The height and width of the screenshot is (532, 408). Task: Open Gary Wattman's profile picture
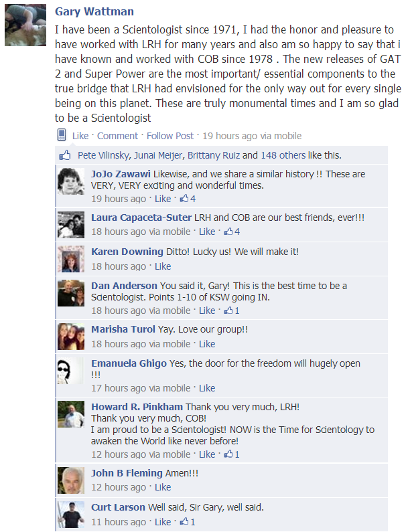(x=25, y=25)
